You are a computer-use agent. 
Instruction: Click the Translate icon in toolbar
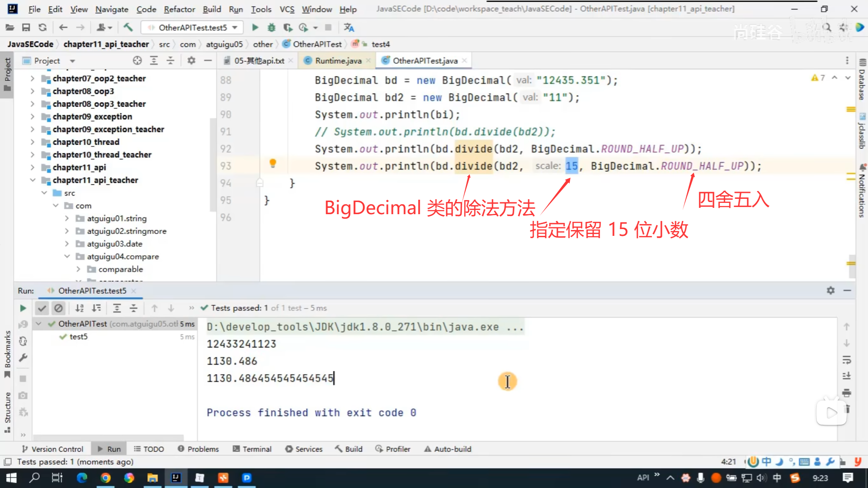(x=349, y=28)
